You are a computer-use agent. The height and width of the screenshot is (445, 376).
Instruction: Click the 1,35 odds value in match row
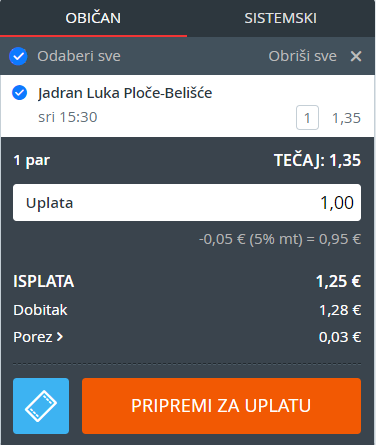click(x=346, y=118)
